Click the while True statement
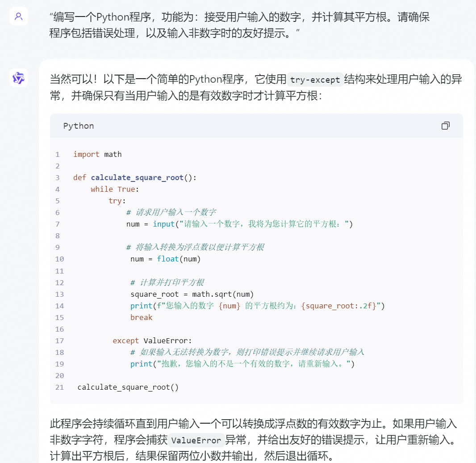 point(115,189)
